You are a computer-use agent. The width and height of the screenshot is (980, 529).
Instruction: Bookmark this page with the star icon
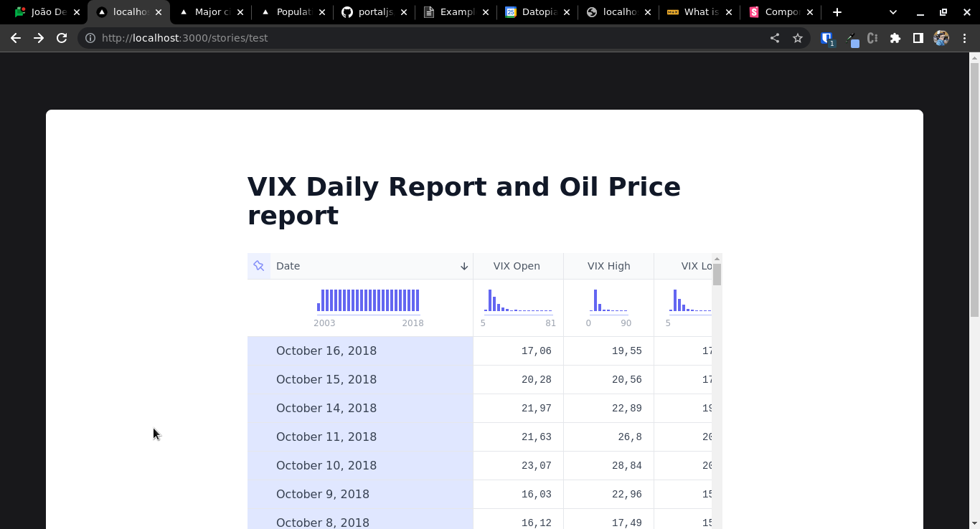click(x=798, y=38)
